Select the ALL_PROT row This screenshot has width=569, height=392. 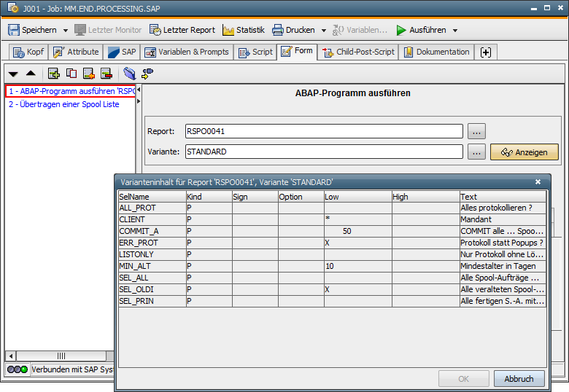[x=332, y=208]
